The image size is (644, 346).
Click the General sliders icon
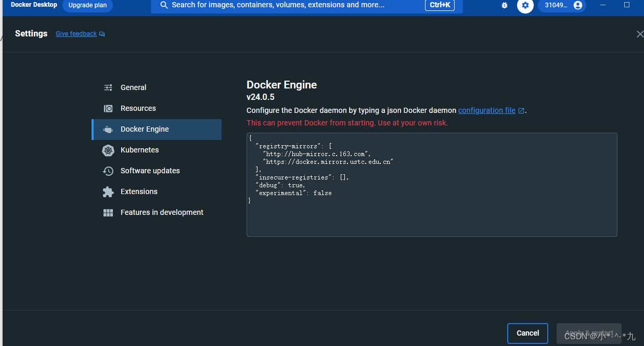point(108,87)
